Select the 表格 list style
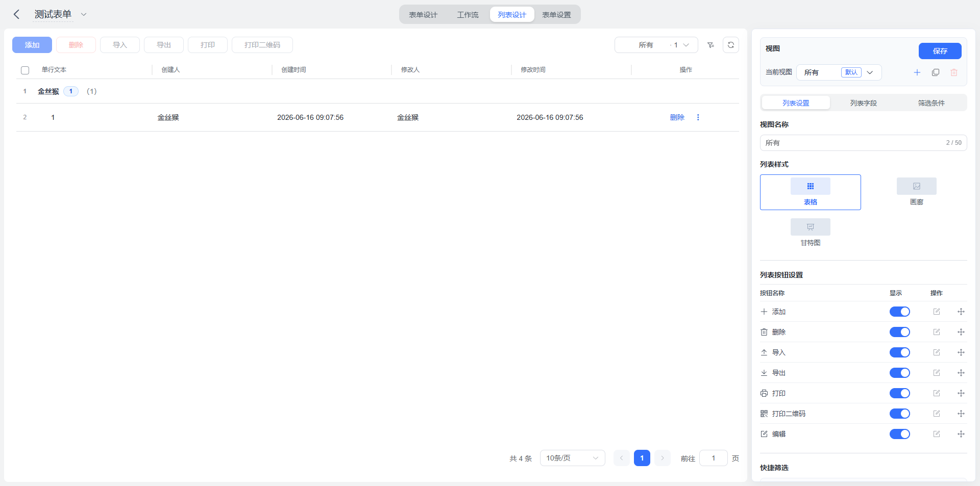 click(x=811, y=192)
